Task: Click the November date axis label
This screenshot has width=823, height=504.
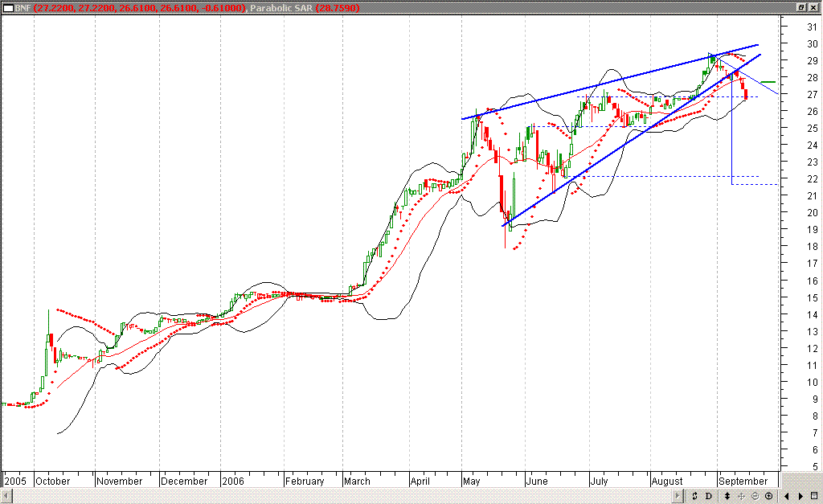Action: click(x=119, y=481)
